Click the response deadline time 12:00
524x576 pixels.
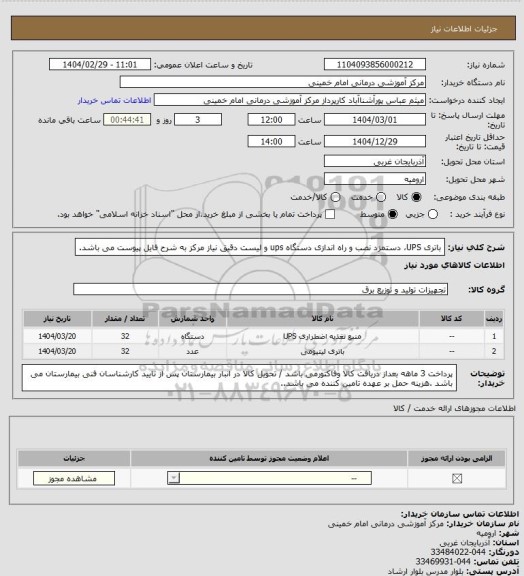click(272, 120)
